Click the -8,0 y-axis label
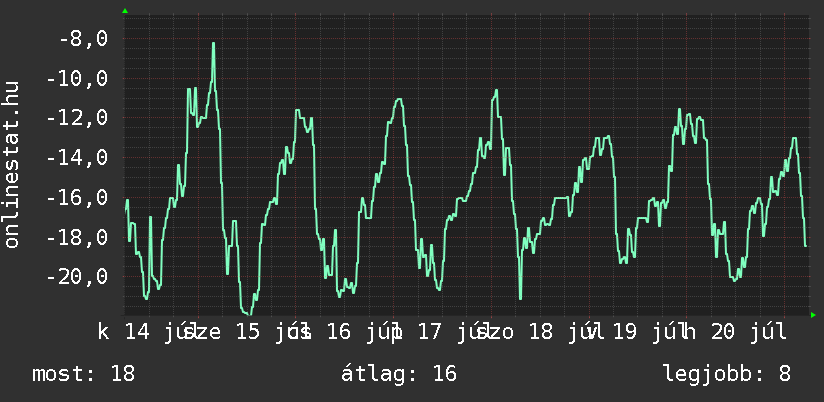824x402 pixels. pos(83,39)
